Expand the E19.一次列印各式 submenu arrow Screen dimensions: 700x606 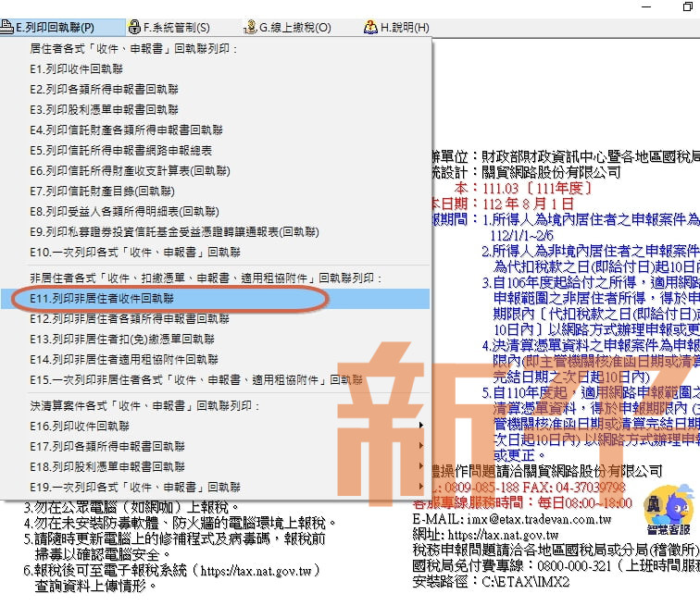[422, 487]
